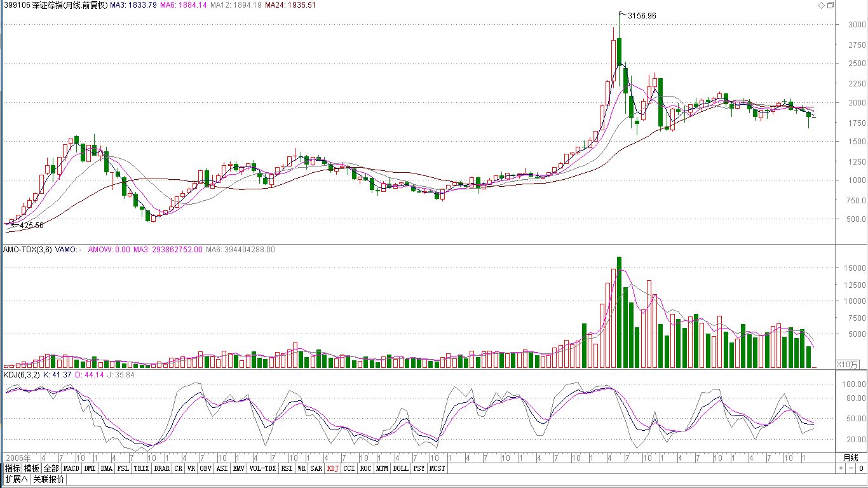868x488 pixels.
Task: Select the ROC indicator tab
Action: click(365, 468)
